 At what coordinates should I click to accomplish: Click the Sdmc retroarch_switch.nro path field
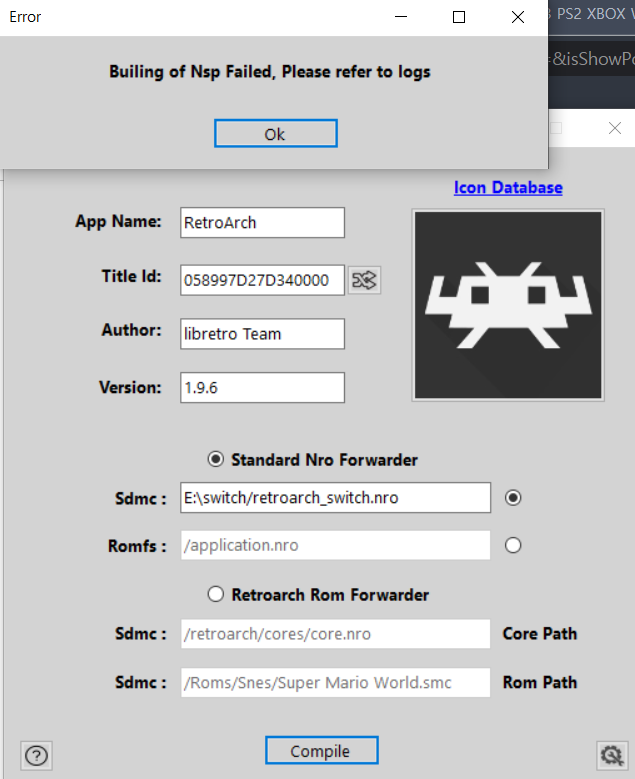[335, 497]
